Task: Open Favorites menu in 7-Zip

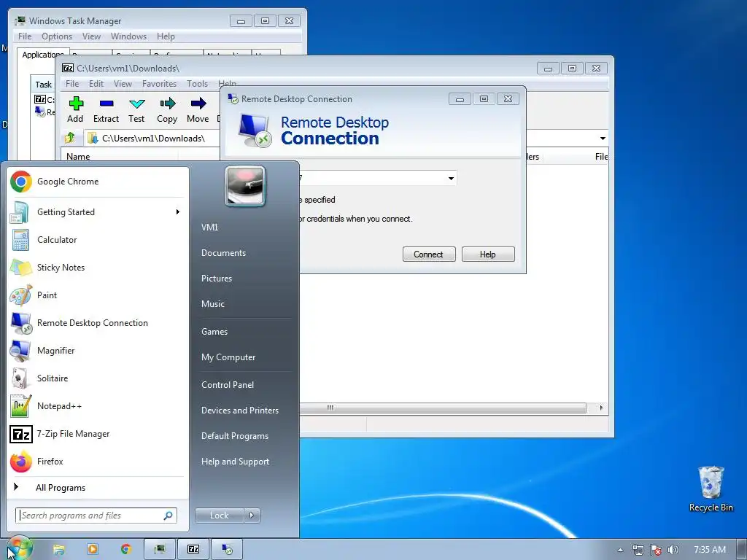Action: [159, 84]
